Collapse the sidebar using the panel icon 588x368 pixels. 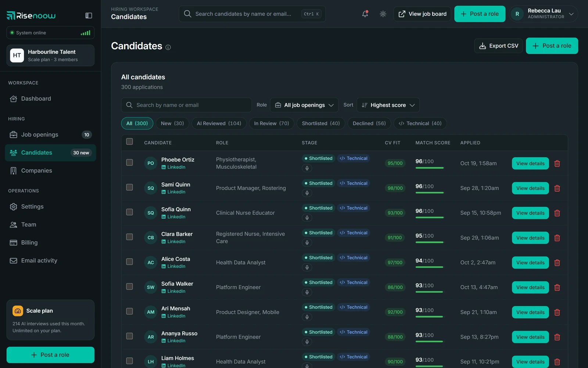point(89,15)
